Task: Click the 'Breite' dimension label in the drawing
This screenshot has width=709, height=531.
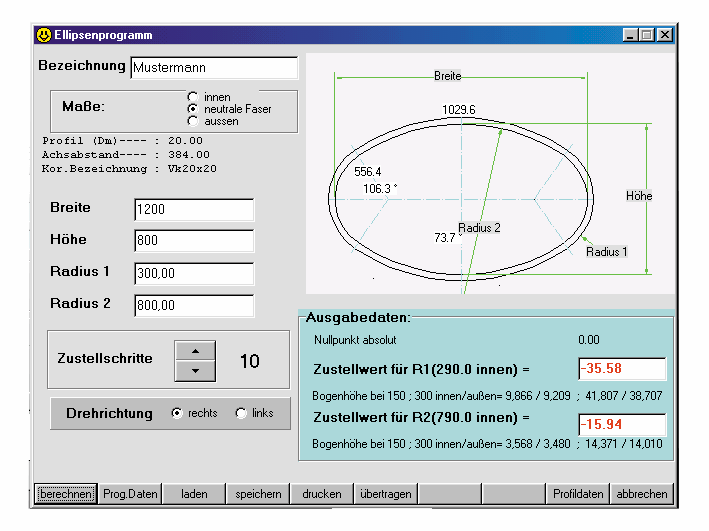Action: (x=448, y=76)
